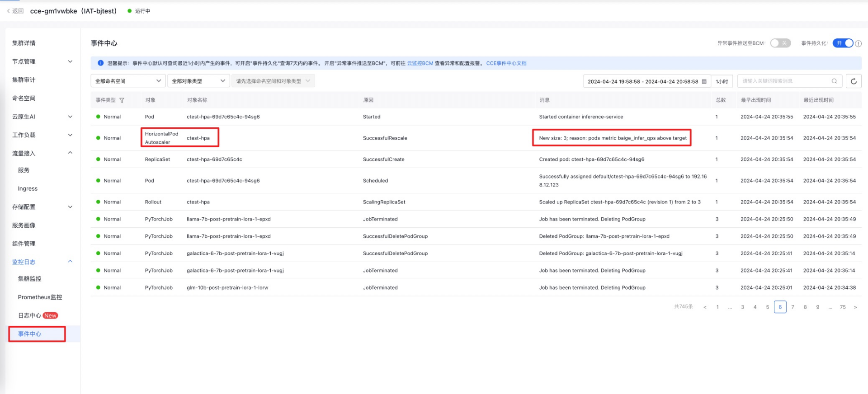
Task: Toggle 异常事件推送至BCM switch
Action: point(780,43)
